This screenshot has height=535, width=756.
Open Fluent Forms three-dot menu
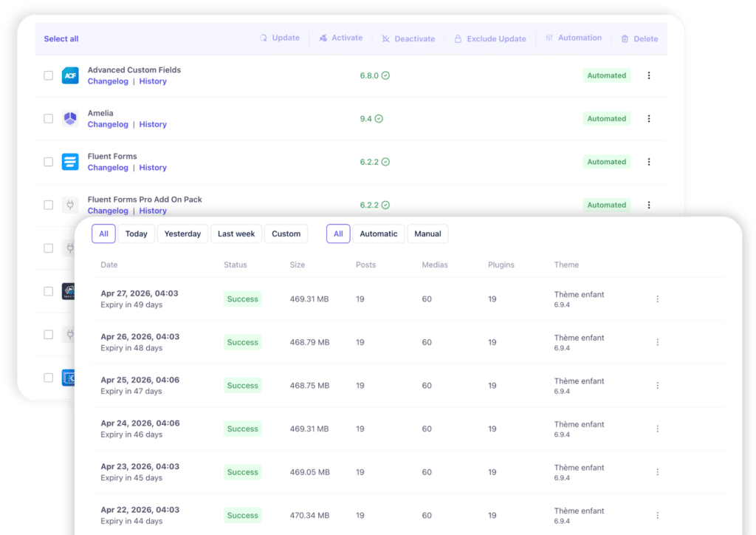pyautogui.click(x=649, y=162)
